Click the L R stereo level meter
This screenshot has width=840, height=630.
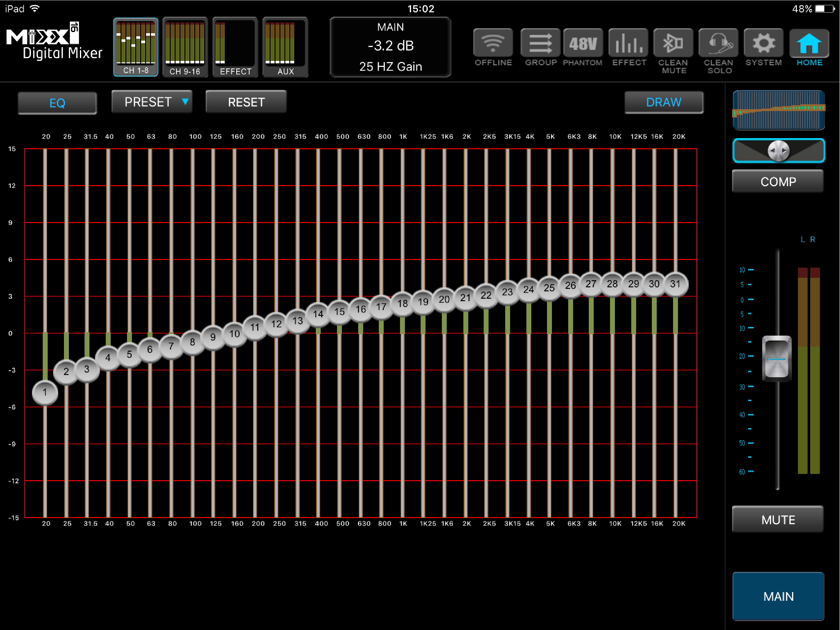[809, 370]
